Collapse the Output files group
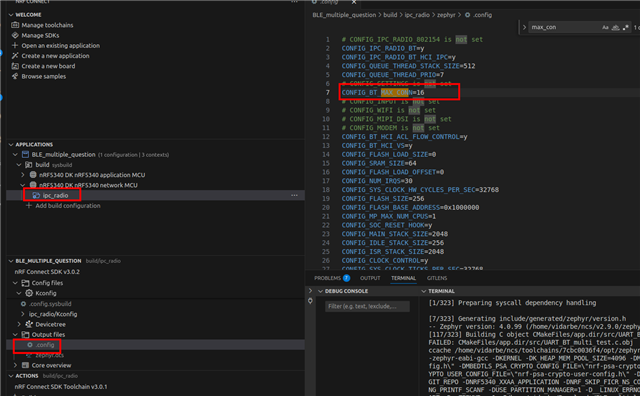The image size is (640, 396). pyautogui.click(x=16, y=334)
